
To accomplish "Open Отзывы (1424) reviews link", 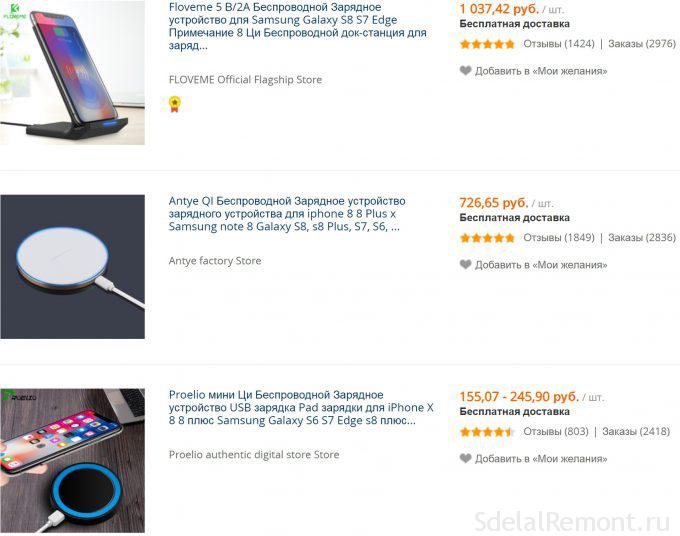I will pyautogui.click(x=559, y=44).
